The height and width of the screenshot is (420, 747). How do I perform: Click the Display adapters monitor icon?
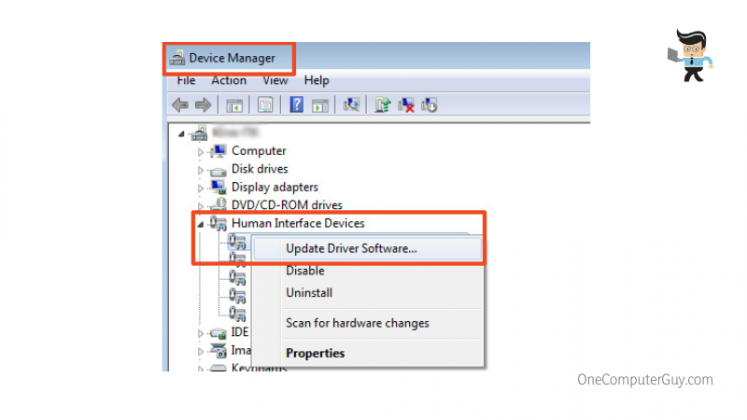[217, 187]
